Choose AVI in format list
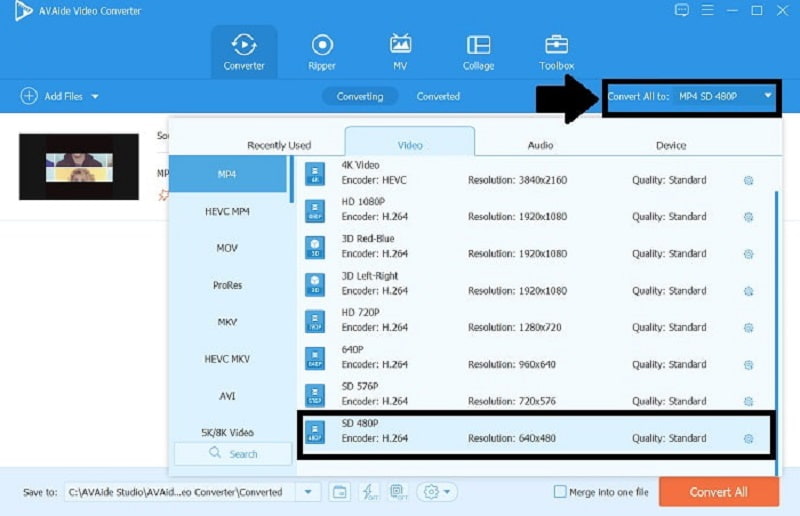The height and width of the screenshot is (516, 800). point(228,396)
